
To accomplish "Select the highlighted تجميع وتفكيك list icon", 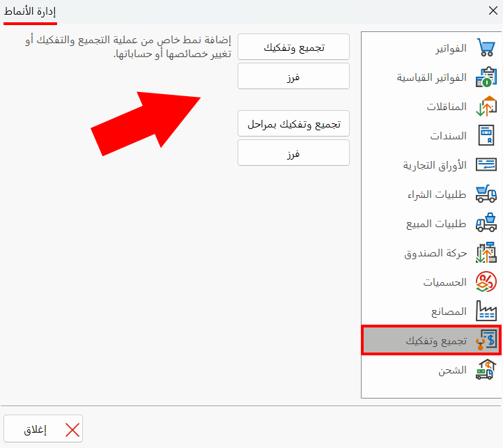I will click(x=486, y=340).
